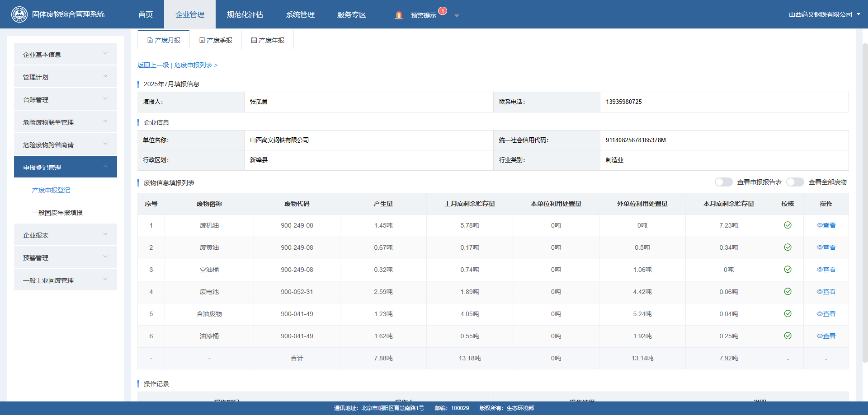Enable the 查看全部废物 switch
The width and height of the screenshot is (868, 415).
tap(795, 182)
